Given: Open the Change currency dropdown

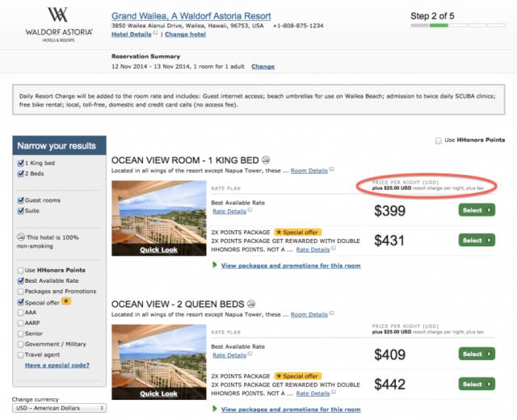Looking at the screenshot, I should tap(59, 409).
